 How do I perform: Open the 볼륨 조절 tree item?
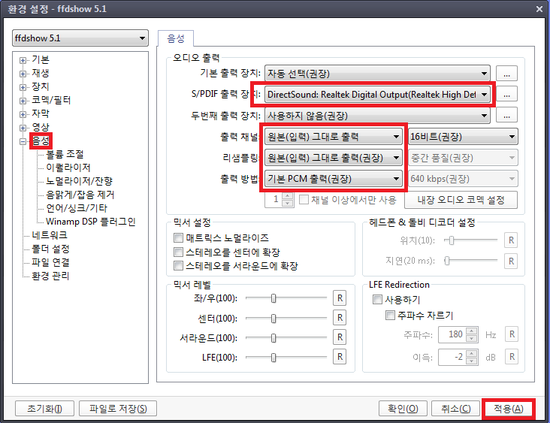65,154
